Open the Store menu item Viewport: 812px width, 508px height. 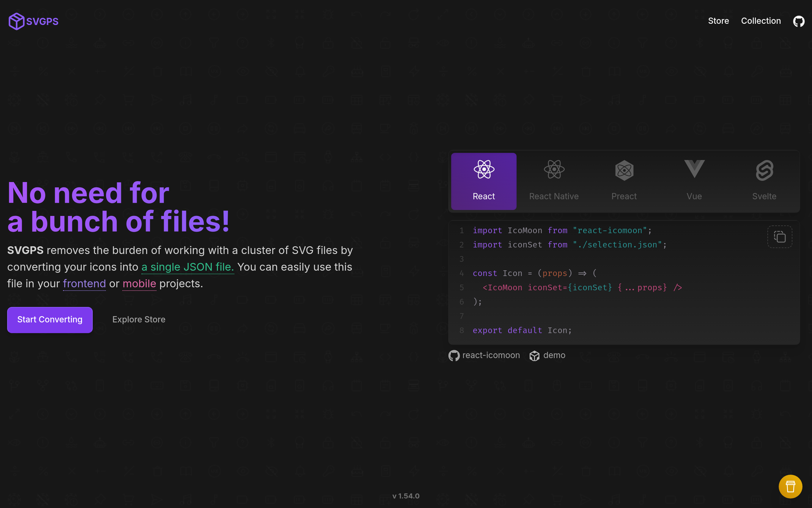pos(718,21)
